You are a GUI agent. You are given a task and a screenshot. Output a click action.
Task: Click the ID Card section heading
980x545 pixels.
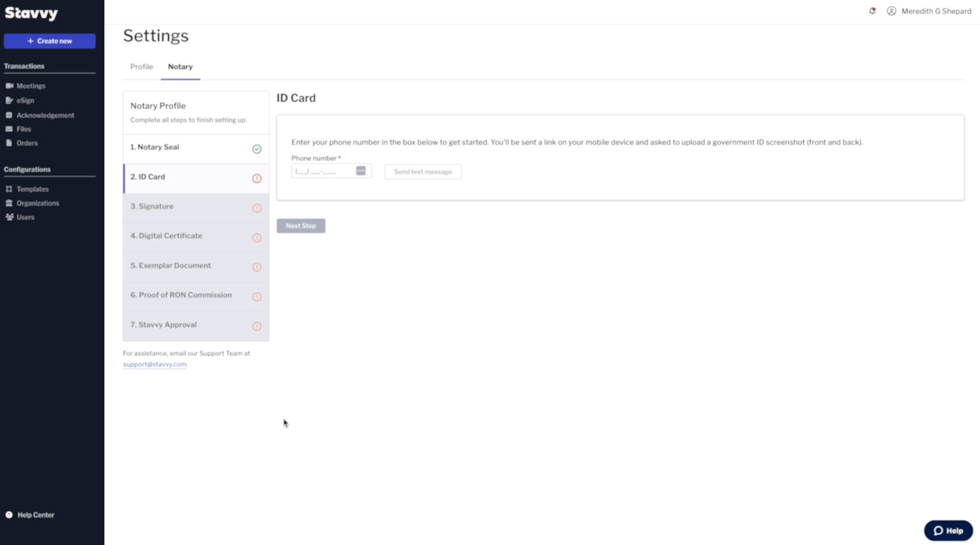pos(296,98)
